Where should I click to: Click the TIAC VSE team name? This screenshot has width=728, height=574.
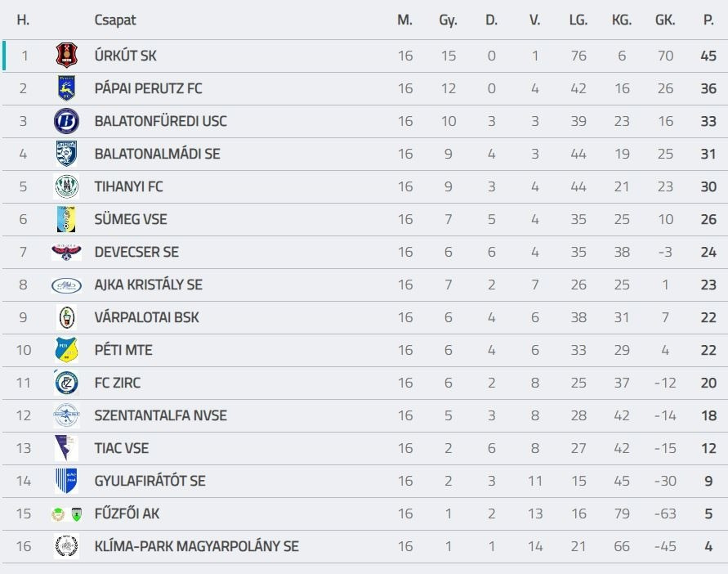coord(122,448)
